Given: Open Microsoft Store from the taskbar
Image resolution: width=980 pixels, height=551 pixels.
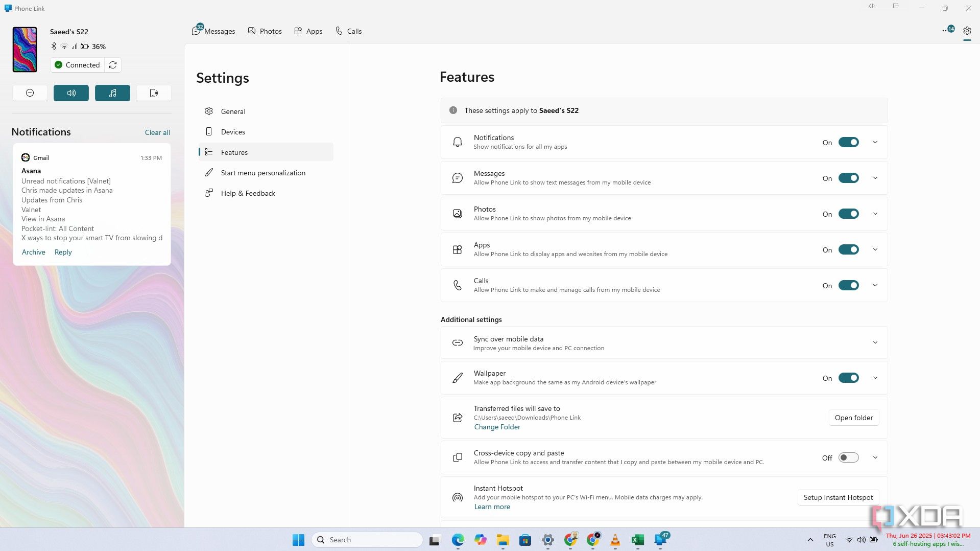Looking at the screenshot, I should [x=525, y=540].
